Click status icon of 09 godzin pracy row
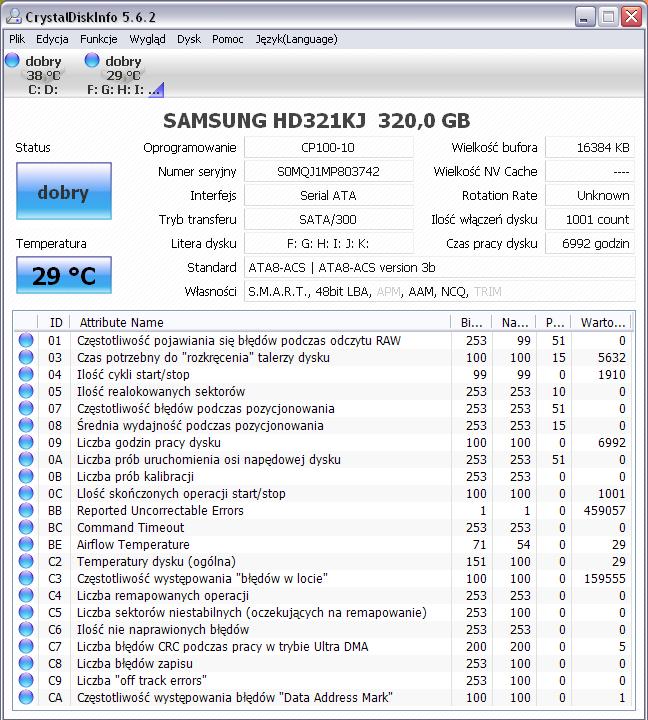 (26, 442)
